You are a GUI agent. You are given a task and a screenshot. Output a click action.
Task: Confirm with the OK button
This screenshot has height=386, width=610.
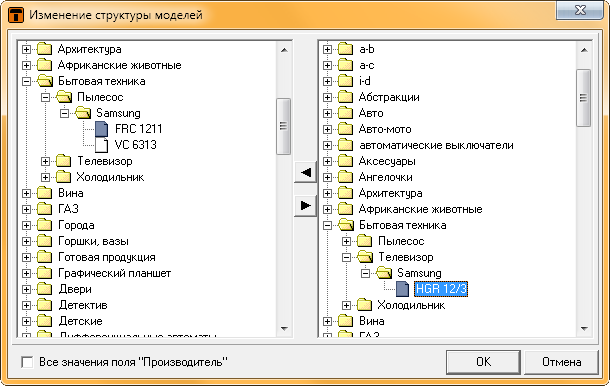(x=483, y=362)
